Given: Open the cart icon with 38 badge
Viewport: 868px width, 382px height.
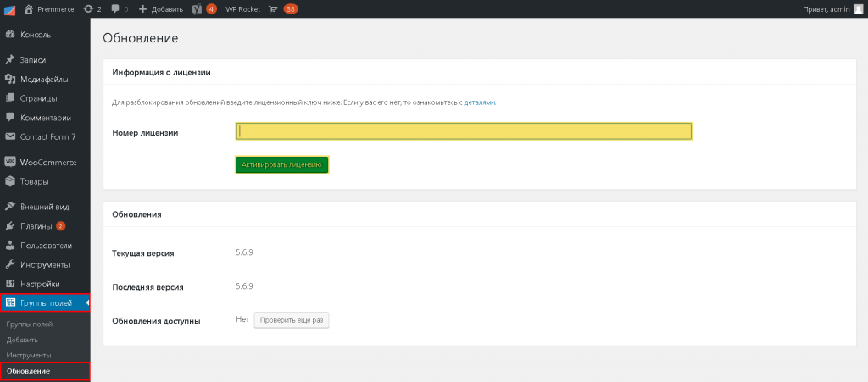Looking at the screenshot, I should [283, 8].
